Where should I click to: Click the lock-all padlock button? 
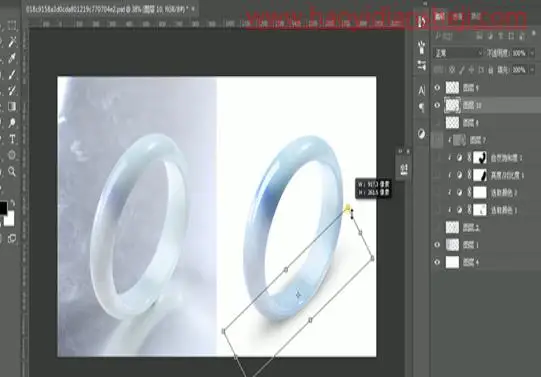[490, 70]
